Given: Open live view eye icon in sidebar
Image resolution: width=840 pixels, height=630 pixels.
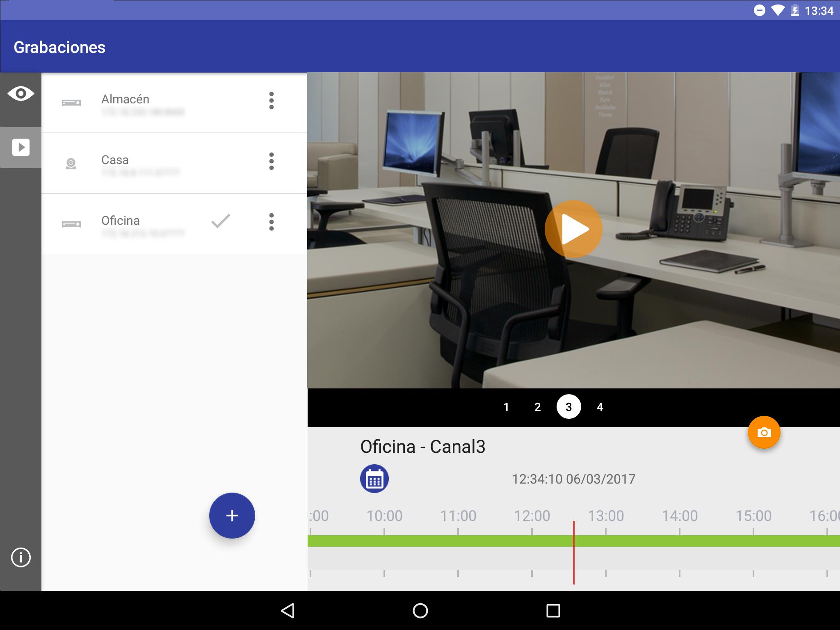Looking at the screenshot, I should coord(21,94).
